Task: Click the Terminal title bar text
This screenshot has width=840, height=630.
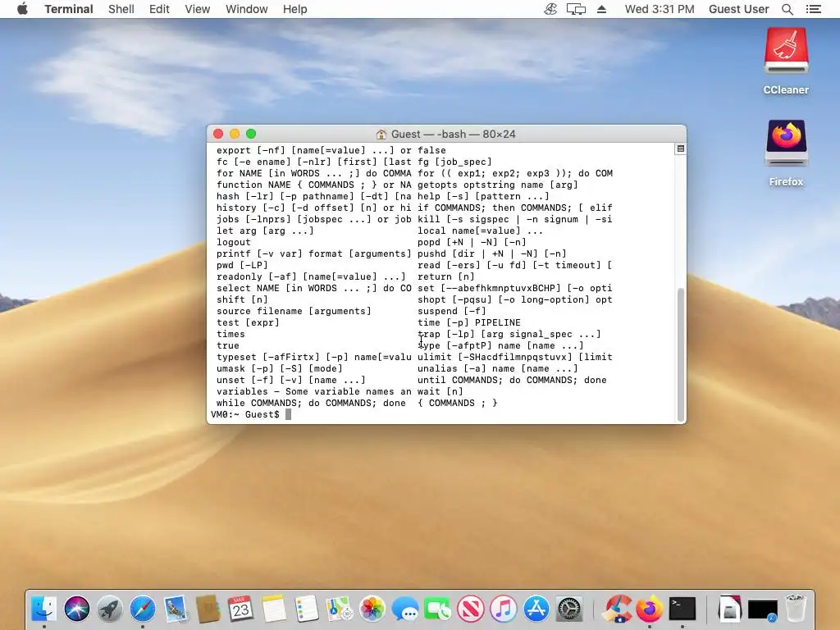Action: click(453, 134)
